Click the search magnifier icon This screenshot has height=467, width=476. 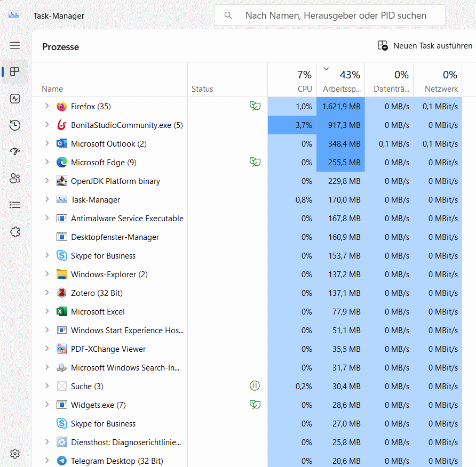pos(228,15)
